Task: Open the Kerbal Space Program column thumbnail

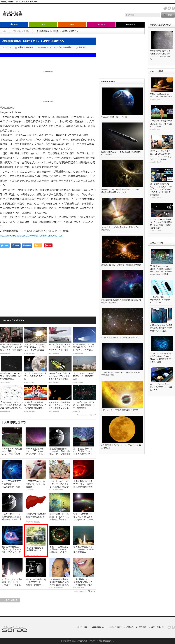Action: tap(162, 256)
